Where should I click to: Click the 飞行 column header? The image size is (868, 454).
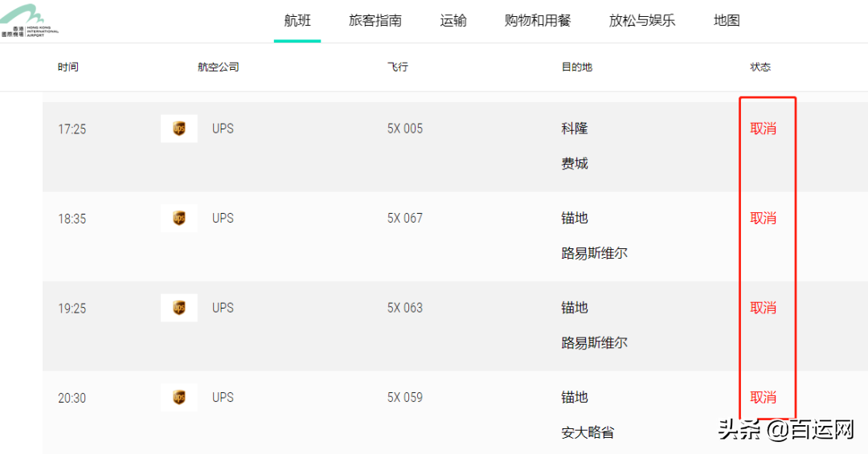click(x=398, y=67)
